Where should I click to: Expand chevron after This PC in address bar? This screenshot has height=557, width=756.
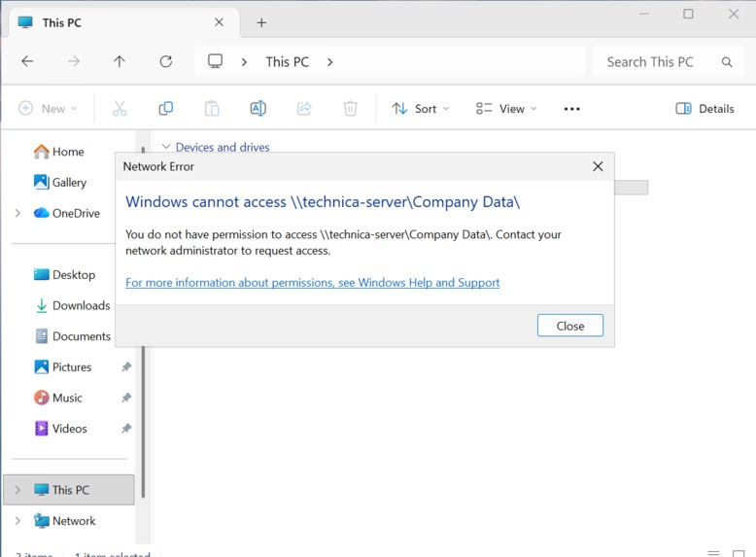point(329,62)
